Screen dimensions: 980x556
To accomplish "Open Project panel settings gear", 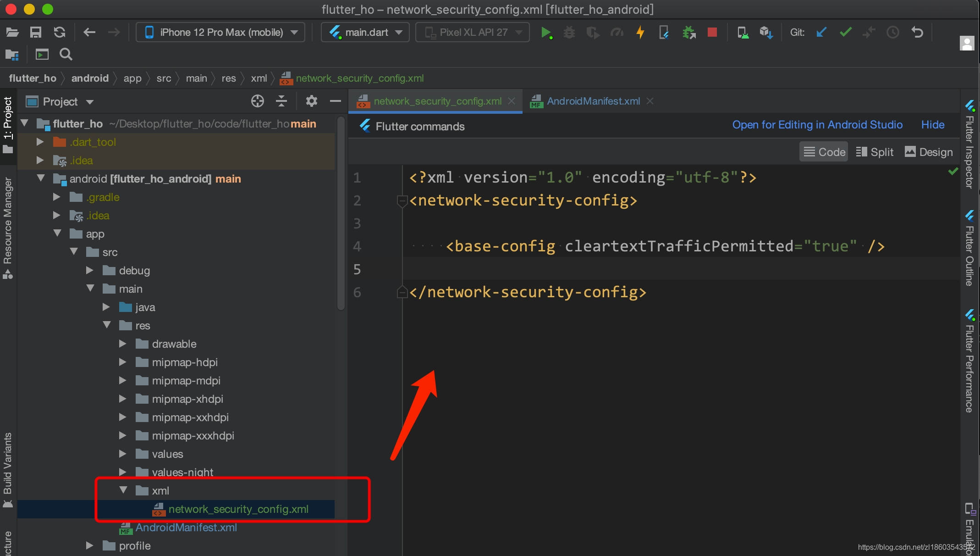I will [x=312, y=101].
